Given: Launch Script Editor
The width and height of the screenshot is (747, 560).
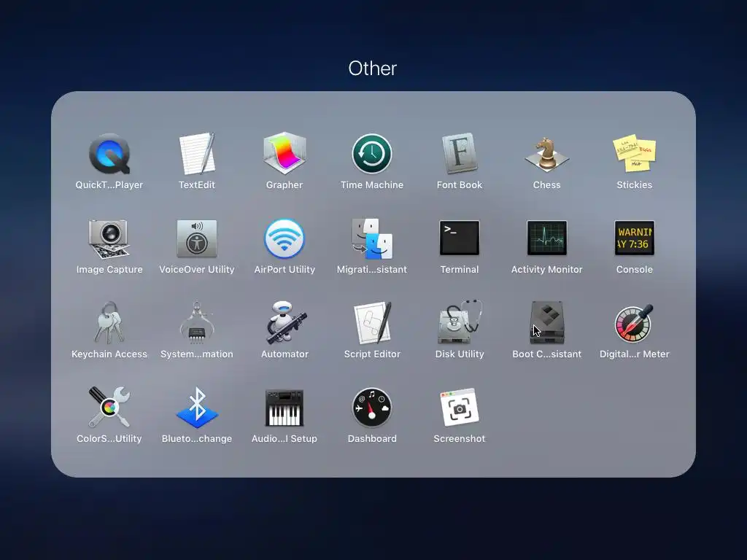Looking at the screenshot, I should point(373,323).
